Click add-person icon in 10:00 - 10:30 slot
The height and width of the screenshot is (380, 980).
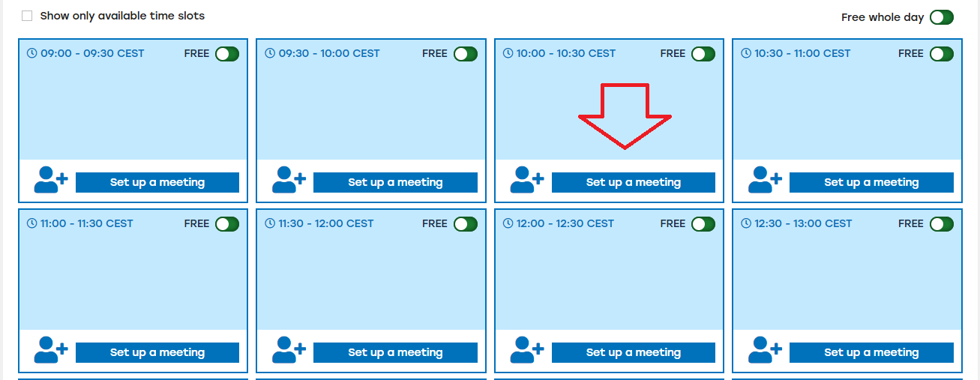pyautogui.click(x=527, y=180)
